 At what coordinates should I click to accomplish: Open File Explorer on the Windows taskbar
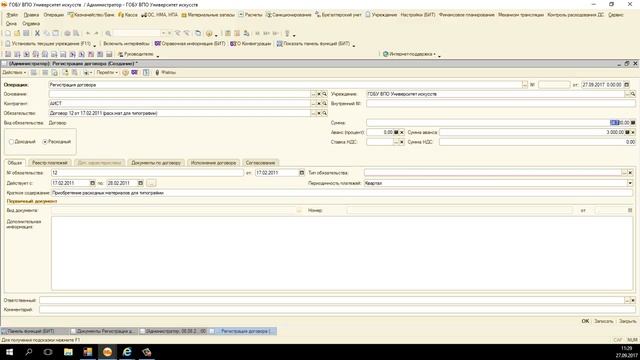68,352
